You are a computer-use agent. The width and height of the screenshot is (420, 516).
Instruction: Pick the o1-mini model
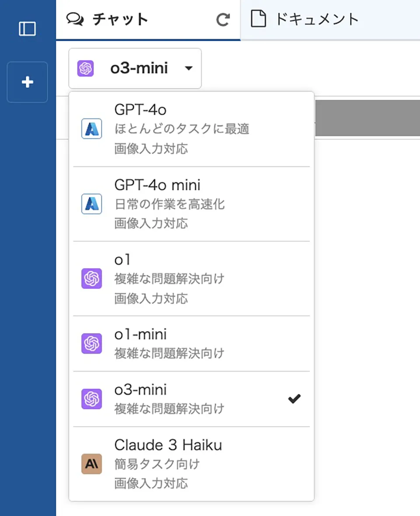click(192, 344)
